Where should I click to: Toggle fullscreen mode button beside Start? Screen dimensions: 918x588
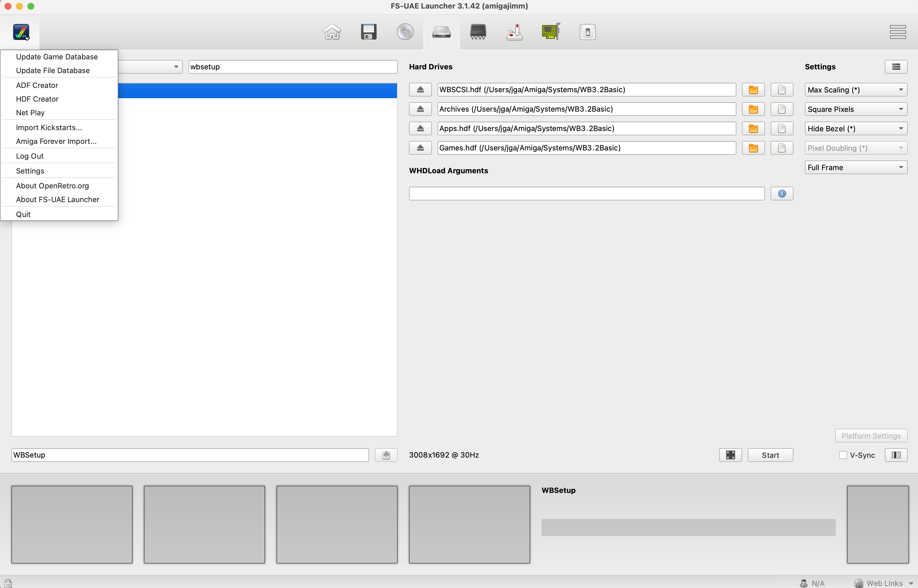pos(730,455)
